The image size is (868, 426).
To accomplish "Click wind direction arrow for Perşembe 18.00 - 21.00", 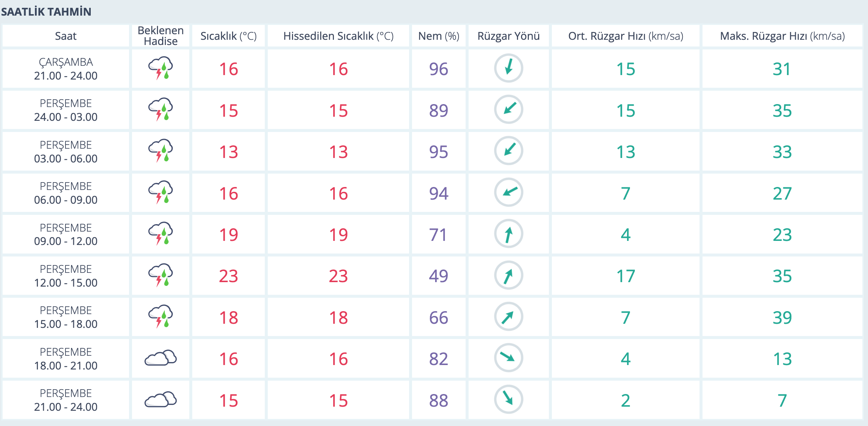I will (508, 358).
